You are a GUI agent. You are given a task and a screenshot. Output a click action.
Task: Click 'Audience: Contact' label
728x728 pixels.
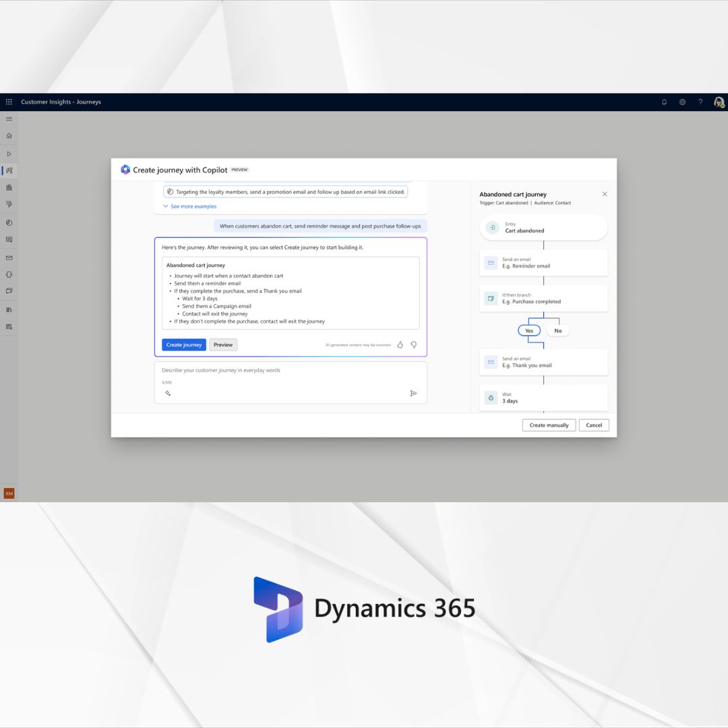point(553,203)
